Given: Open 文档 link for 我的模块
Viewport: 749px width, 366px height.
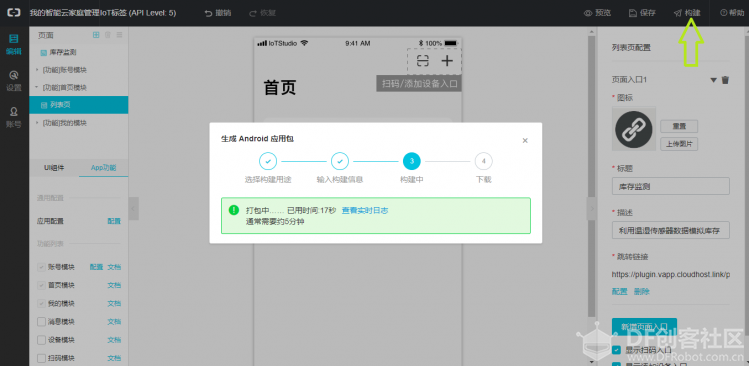Looking at the screenshot, I should click(114, 303).
